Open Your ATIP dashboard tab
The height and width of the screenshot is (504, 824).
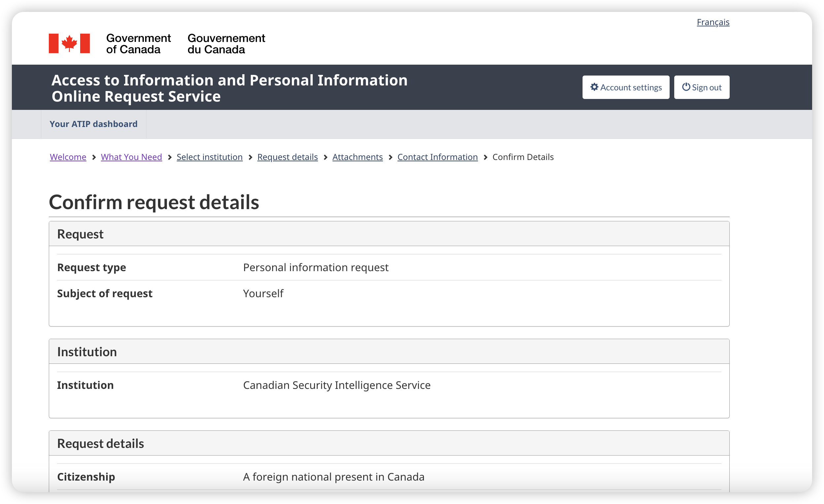click(93, 124)
